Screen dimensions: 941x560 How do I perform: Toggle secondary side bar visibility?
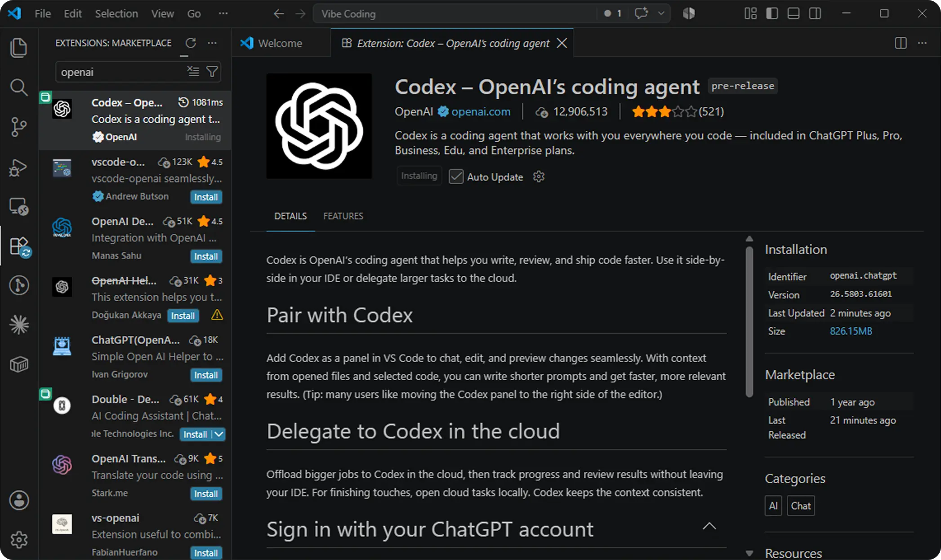(815, 13)
